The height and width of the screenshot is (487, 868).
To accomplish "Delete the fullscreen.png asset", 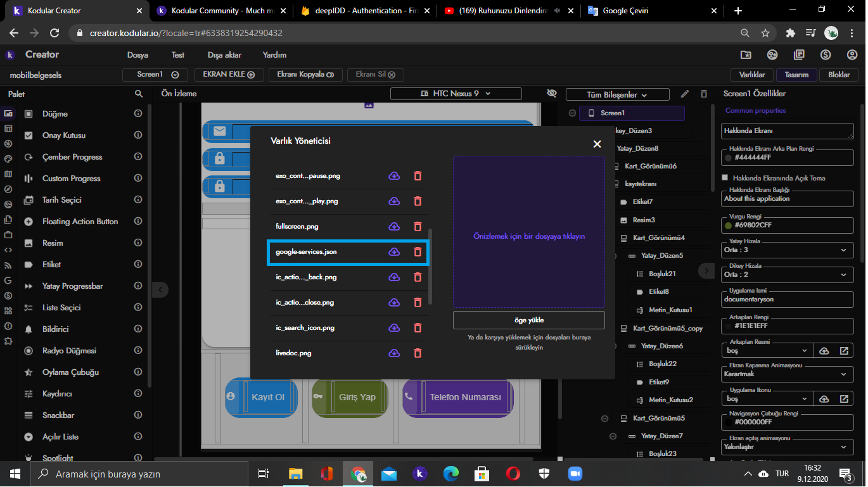I will 418,226.
